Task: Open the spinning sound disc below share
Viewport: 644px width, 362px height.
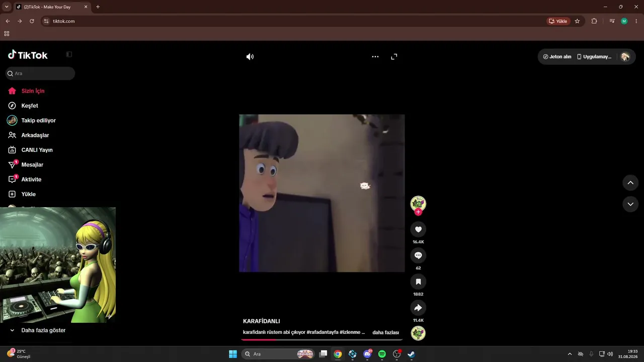Action: (x=418, y=333)
